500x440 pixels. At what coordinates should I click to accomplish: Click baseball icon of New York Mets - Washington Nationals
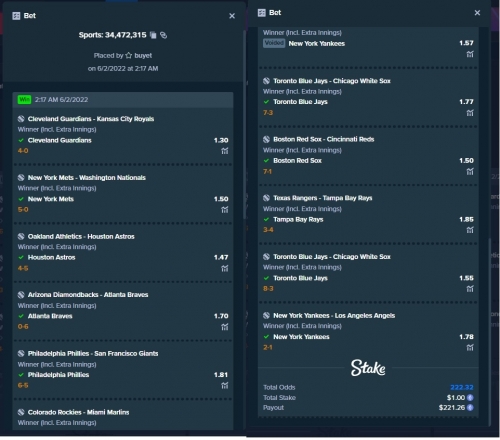coord(21,178)
